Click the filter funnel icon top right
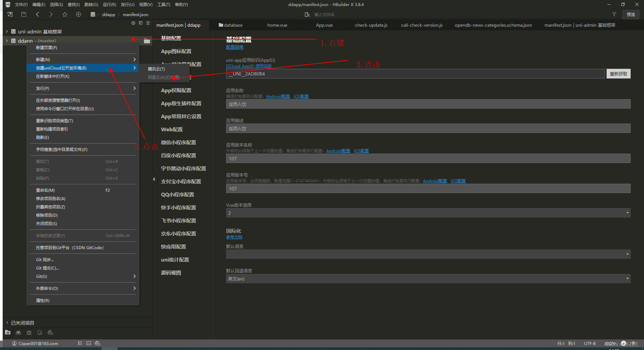Image resolution: width=644 pixels, height=350 pixels. point(614,14)
